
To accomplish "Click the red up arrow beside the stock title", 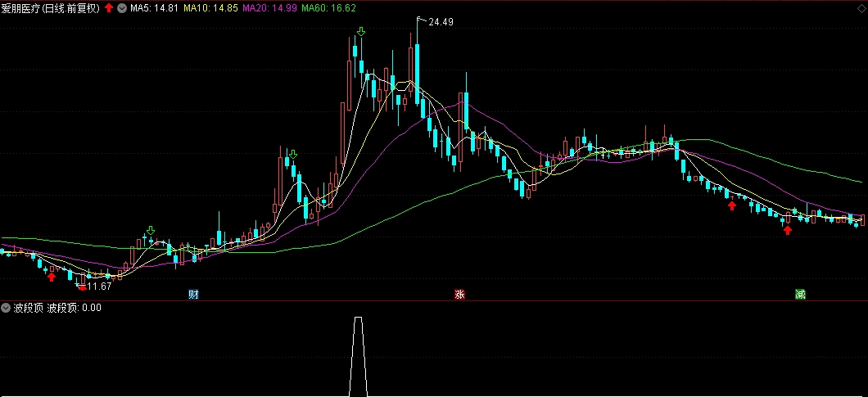I will pyautogui.click(x=109, y=7).
